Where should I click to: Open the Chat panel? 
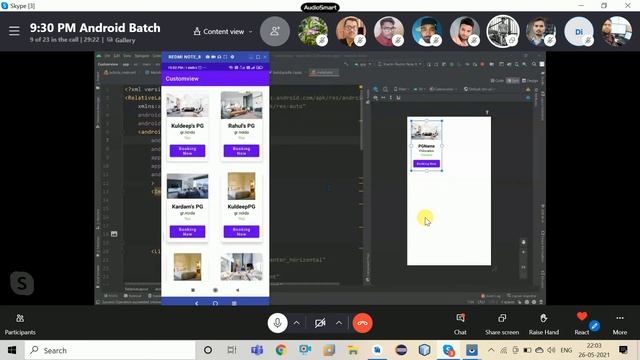point(460,324)
